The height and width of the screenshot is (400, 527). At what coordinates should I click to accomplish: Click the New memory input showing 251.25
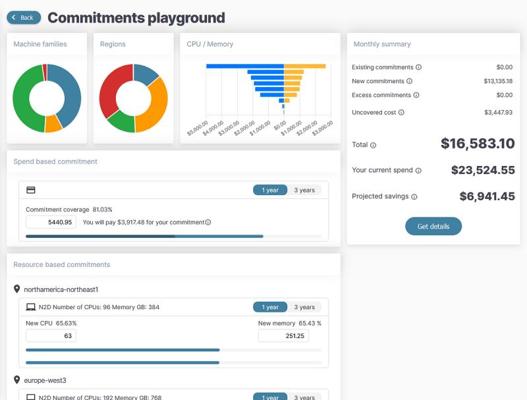283,336
